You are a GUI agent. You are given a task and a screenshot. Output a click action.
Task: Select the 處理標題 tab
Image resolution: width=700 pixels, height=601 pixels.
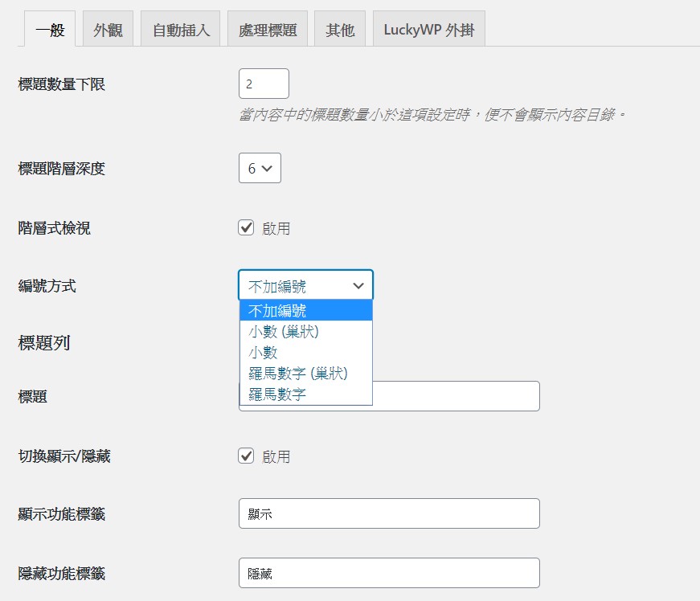[268, 30]
